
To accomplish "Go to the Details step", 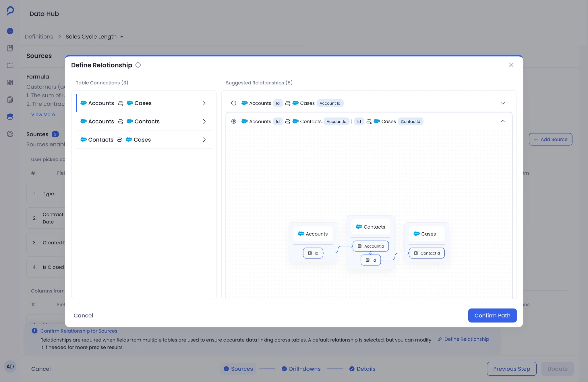I will pyautogui.click(x=362, y=369).
